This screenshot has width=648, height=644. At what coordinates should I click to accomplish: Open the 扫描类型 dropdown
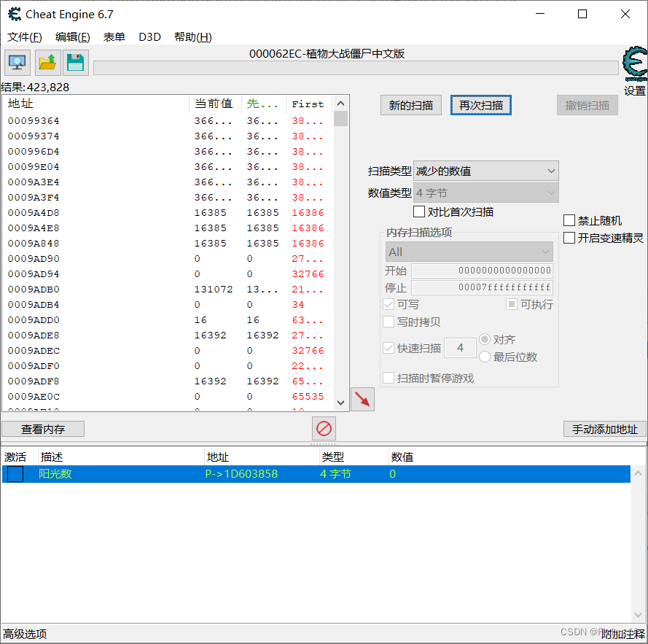coord(486,171)
